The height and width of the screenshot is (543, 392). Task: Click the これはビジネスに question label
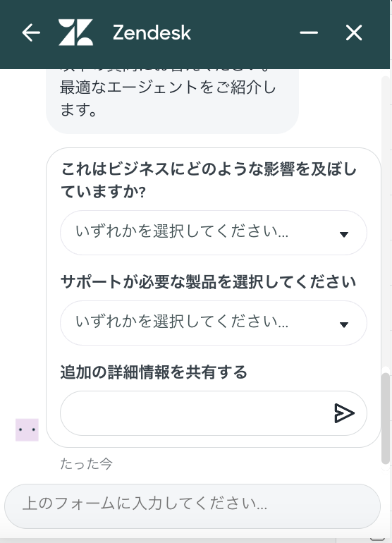click(x=209, y=180)
